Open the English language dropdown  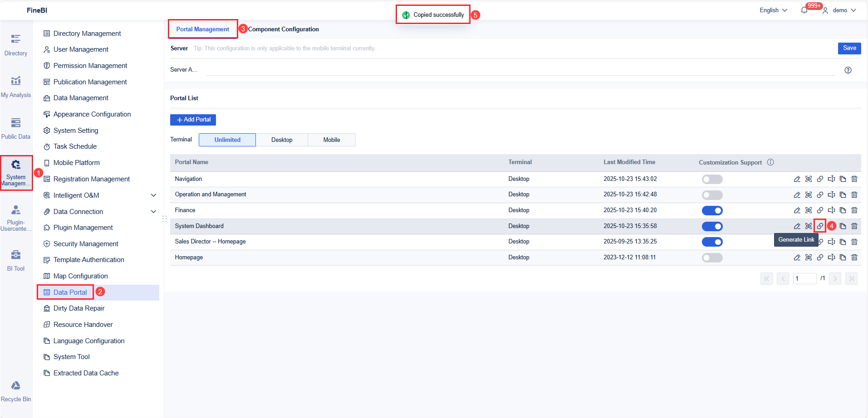click(x=773, y=10)
